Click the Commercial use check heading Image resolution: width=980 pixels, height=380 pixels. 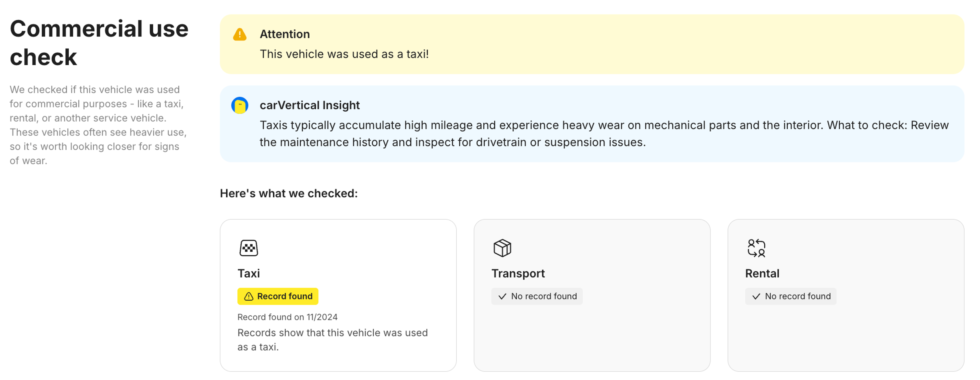[x=99, y=43]
